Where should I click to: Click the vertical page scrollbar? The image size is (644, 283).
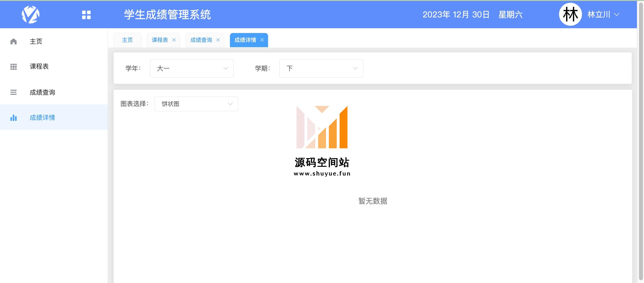pos(641,142)
